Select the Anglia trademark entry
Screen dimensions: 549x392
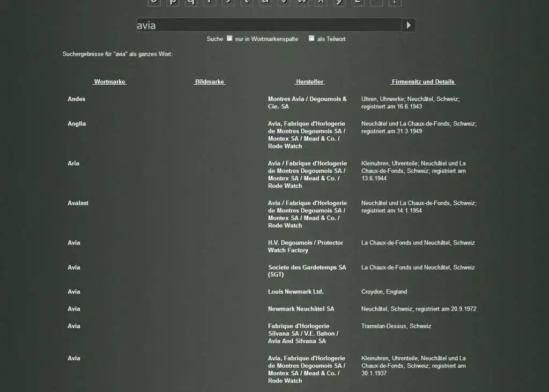click(77, 124)
